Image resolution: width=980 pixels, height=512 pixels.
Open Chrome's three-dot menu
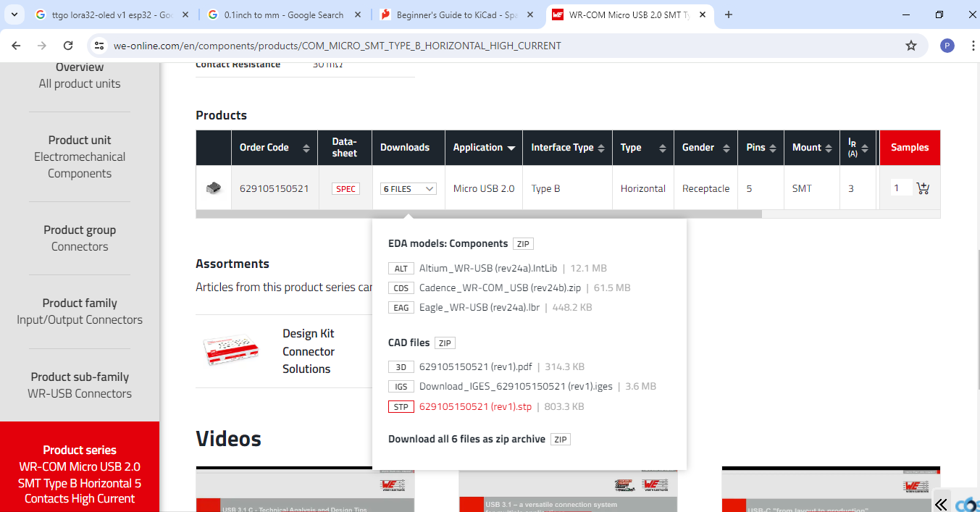972,46
